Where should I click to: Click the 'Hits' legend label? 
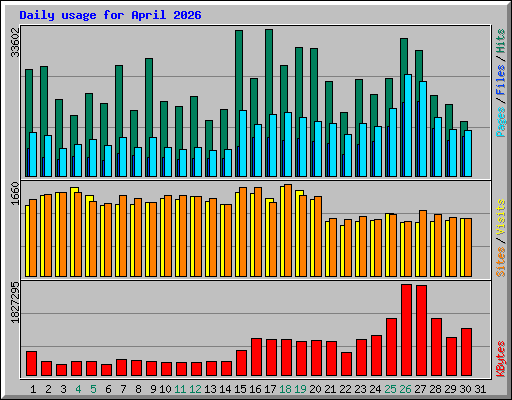[501, 41]
